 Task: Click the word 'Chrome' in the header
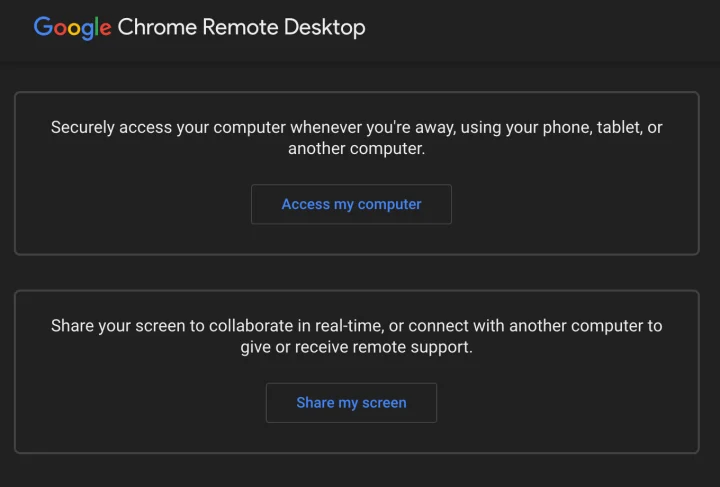pyautogui.click(x=155, y=28)
